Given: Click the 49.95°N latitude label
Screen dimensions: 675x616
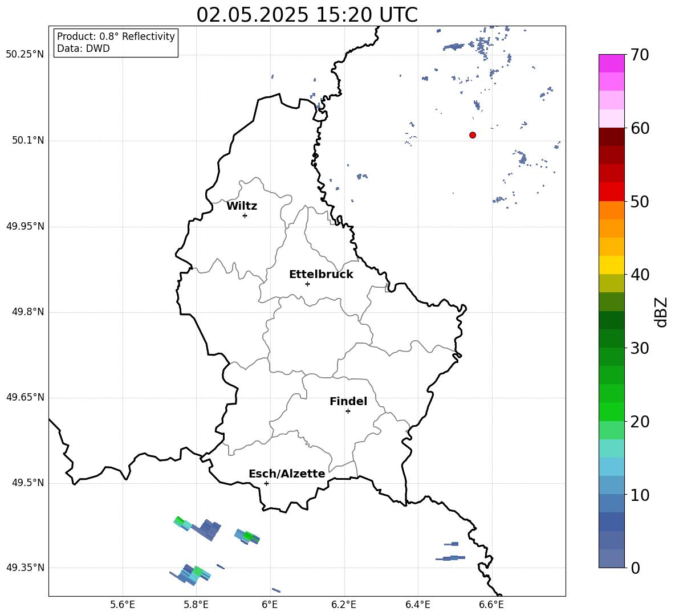Looking at the screenshot, I should click(25, 226).
